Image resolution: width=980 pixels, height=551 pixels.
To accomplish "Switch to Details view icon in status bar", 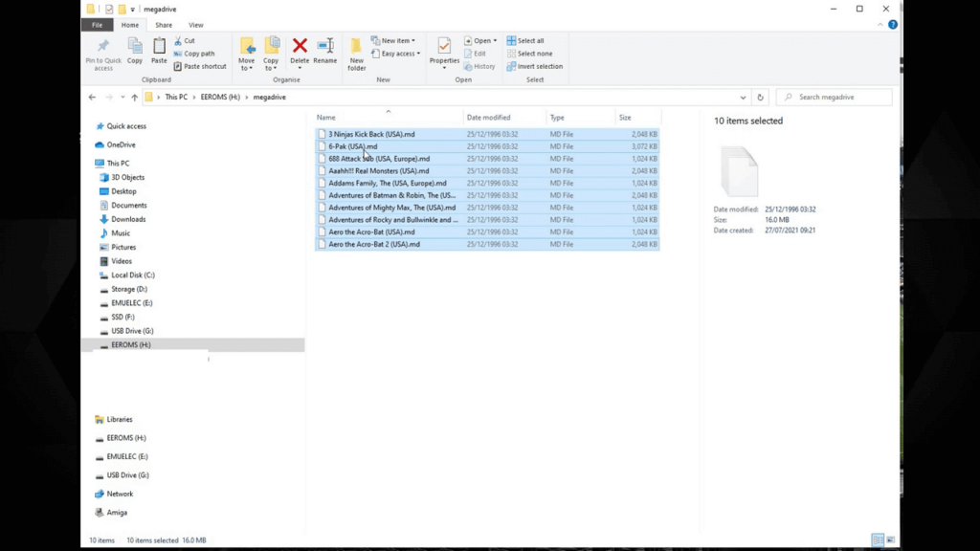I will [x=878, y=540].
